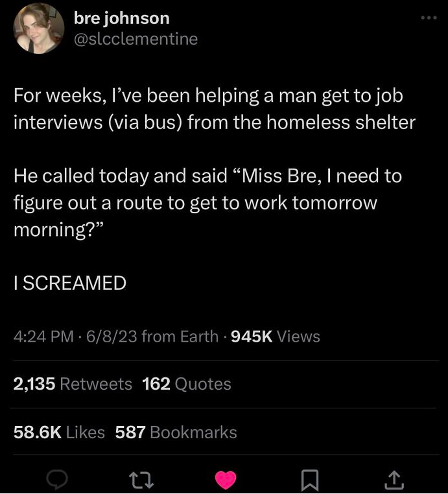Open the bre johnson display name
Image resolution: width=448 pixels, height=494 pixels.
pyautogui.click(x=122, y=18)
